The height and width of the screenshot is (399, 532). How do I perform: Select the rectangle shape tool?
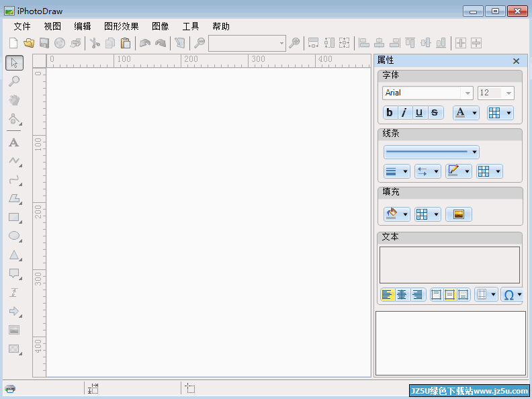tap(15, 217)
